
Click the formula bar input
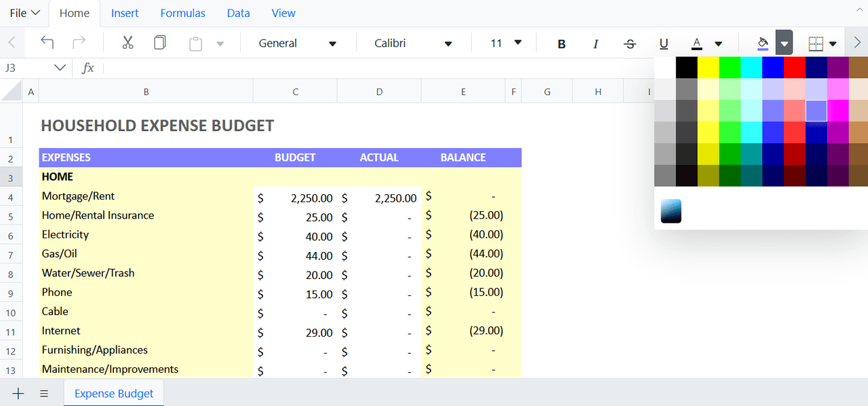pos(378,68)
